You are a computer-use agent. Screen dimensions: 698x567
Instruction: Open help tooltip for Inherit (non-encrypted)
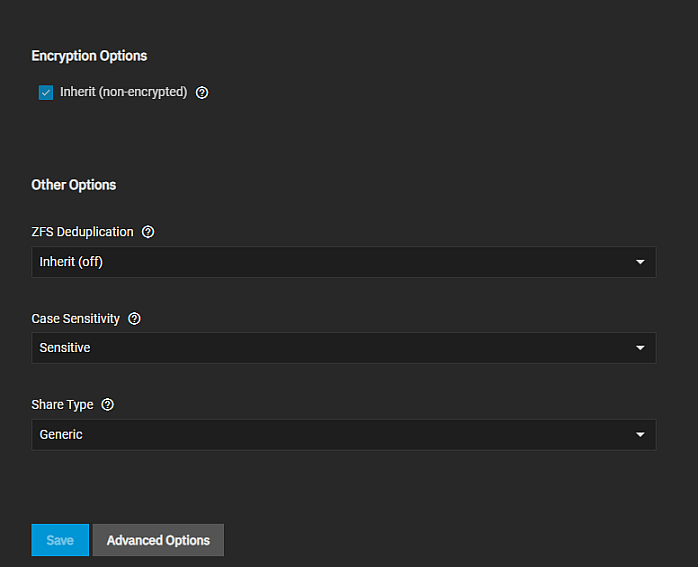(x=202, y=93)
